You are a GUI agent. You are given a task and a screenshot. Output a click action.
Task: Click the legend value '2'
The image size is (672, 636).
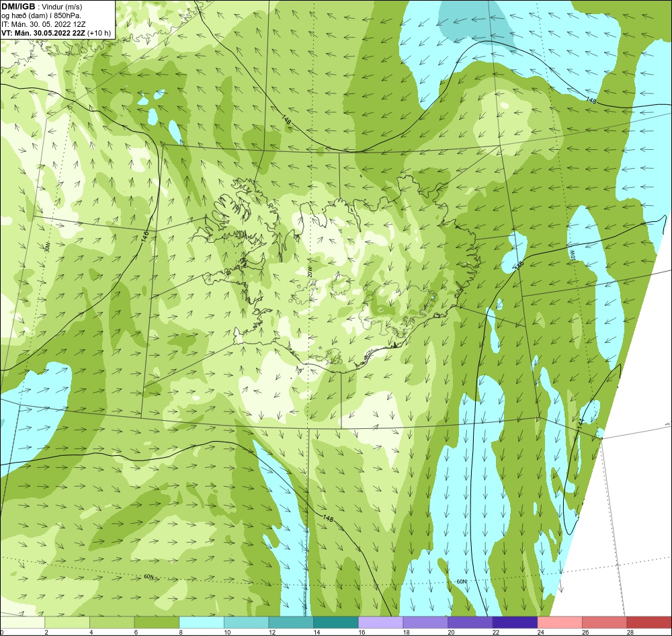[x=46, y=632]
